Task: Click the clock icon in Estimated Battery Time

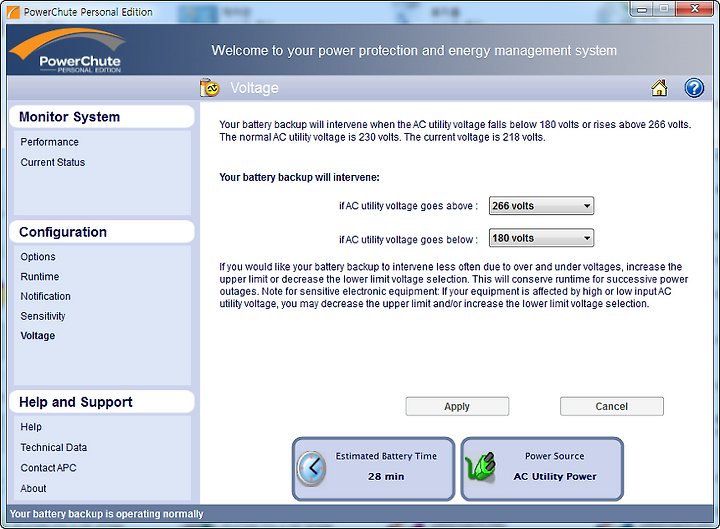Action: 311,468
